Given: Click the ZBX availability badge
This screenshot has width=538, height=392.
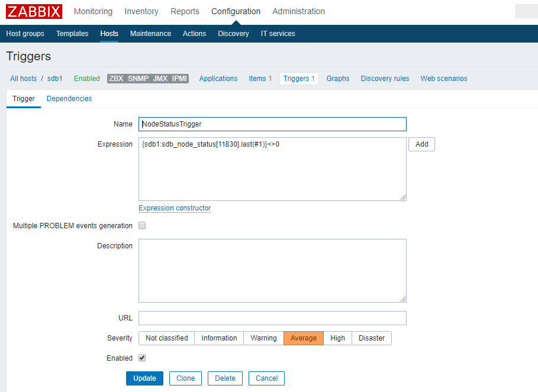Looking at the screenshot, I should pos(116,79).
